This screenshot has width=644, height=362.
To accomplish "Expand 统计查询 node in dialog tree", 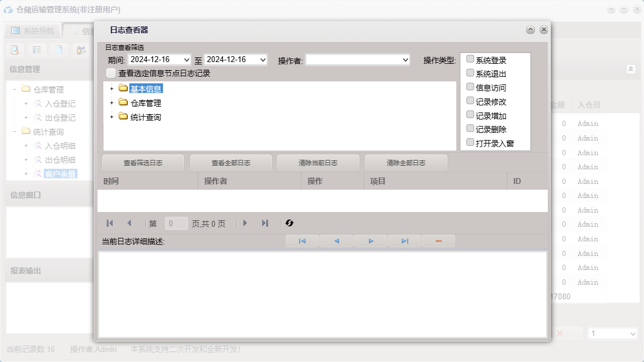I will 111,117.
